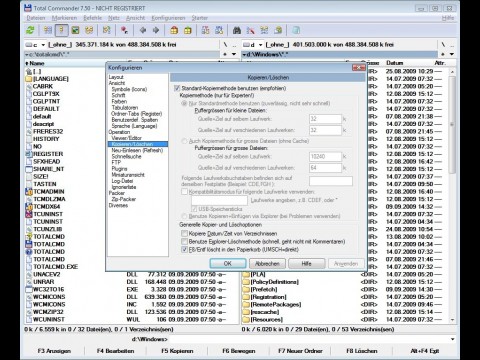Click the 'F7 Neuer Ordner' function button

(x=300, y=351)
